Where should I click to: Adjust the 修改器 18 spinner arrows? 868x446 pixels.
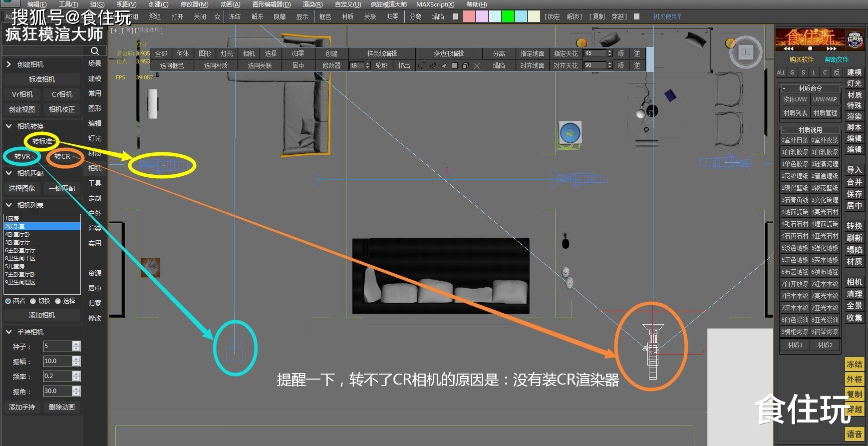tap(368, 65)
